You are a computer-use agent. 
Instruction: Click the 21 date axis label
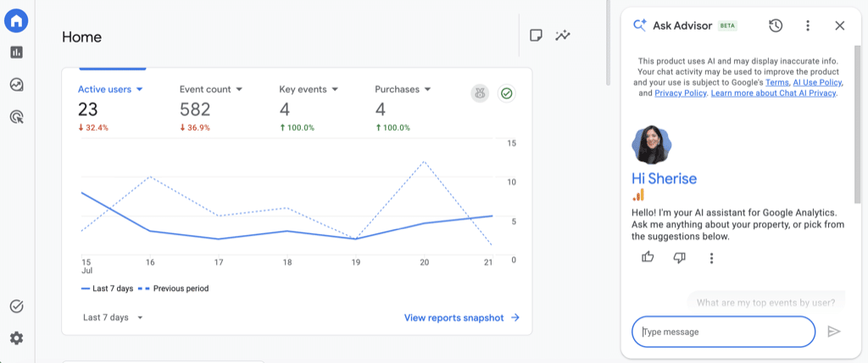pyautogui.click(x=488, y=262)
